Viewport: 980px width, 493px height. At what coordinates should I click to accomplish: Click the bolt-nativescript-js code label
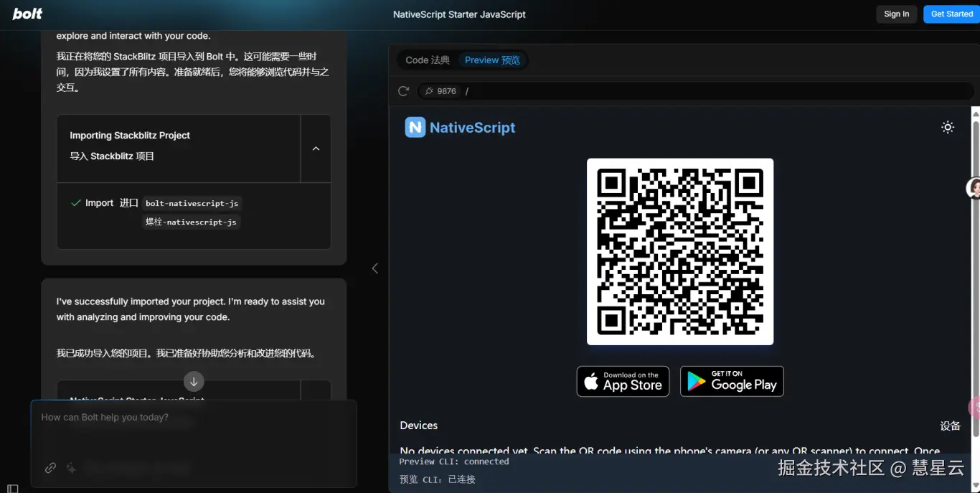pos(191,204)
